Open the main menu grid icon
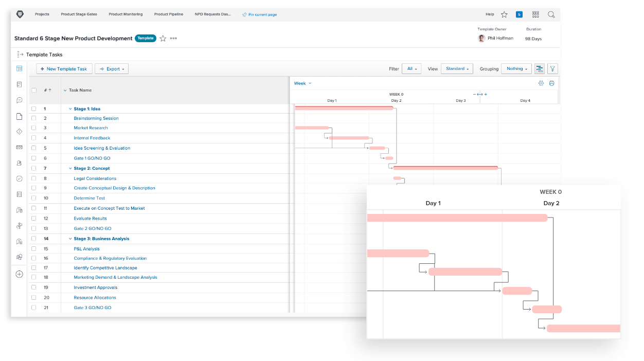644x361 pixels. (535, 14)
